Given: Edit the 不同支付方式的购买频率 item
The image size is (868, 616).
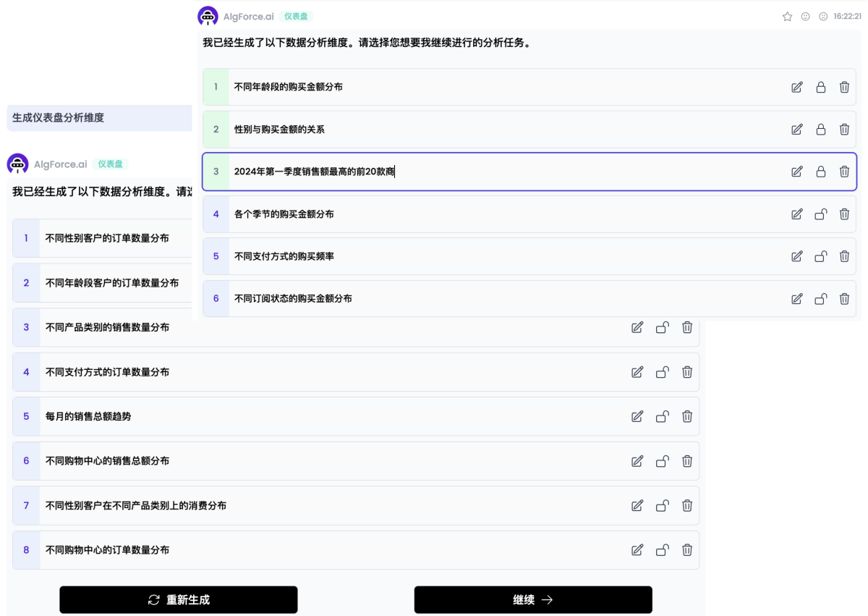Looking at the screenshot, I should pos(796,256).
